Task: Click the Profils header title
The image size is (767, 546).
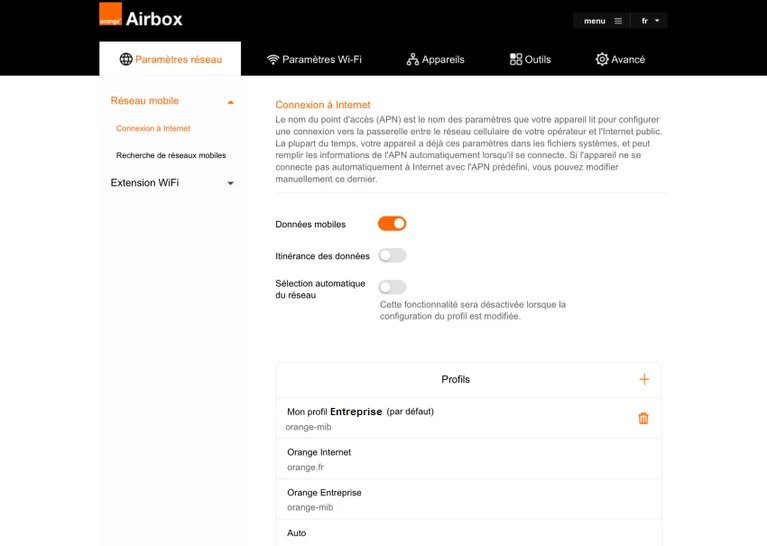Action: pos(455,379)
